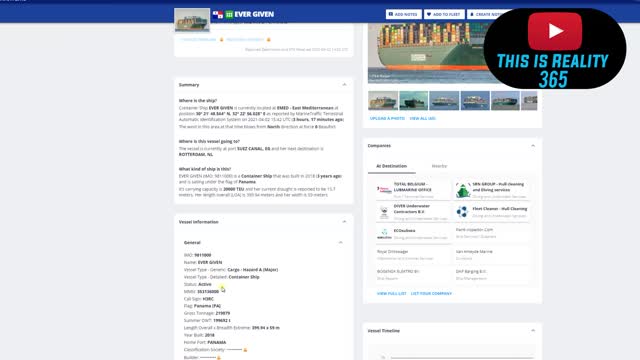Select the At Destination tab
The image size is (640, 360).
[x=391, y=166]
